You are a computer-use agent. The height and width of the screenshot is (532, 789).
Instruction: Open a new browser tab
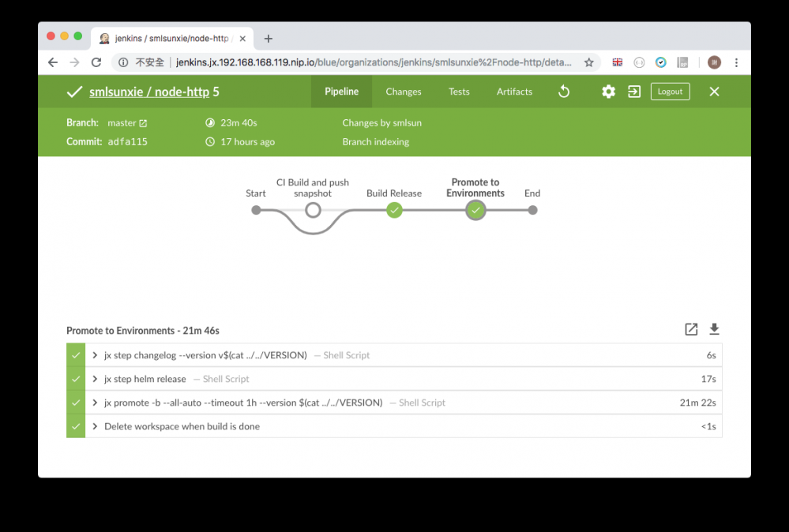(269, 39)
